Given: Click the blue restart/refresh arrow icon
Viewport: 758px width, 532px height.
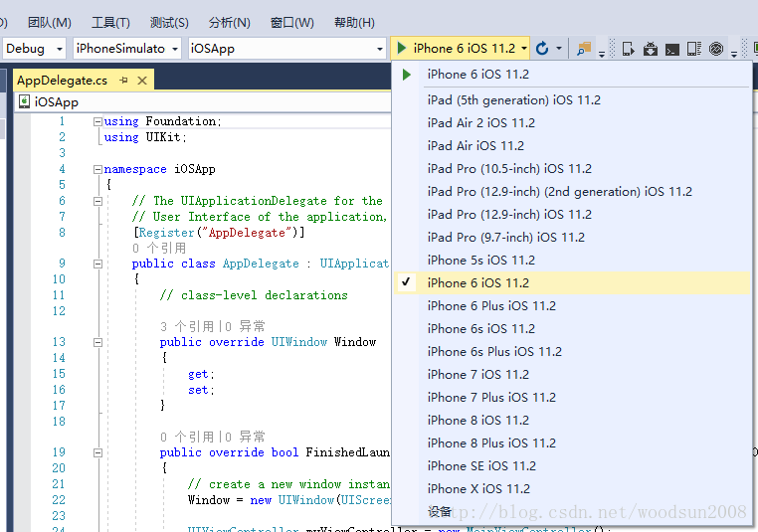Looking at the screenshot, I should (x=542, y=49).
